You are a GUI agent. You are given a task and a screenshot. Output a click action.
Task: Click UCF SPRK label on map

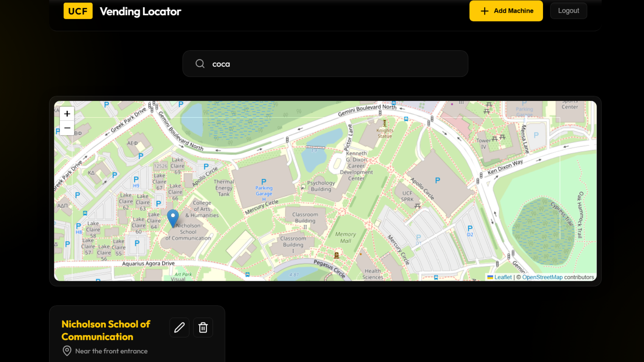click(x=408, y=196)
